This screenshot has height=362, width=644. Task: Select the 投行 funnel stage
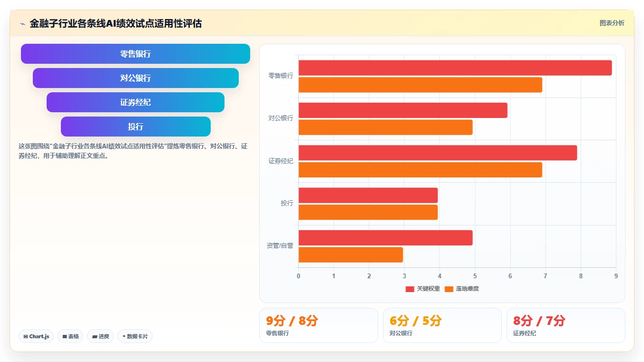click(136, 127)
